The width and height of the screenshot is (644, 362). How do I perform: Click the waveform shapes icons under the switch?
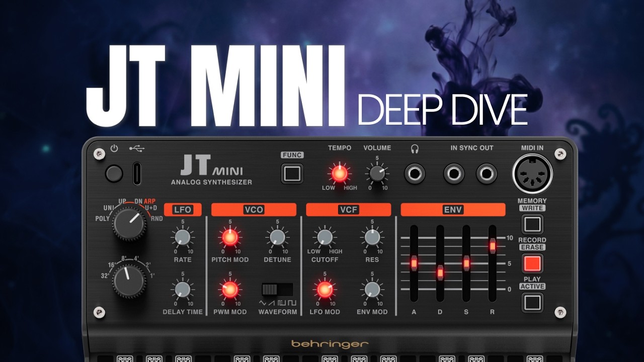tap(278, 303)
